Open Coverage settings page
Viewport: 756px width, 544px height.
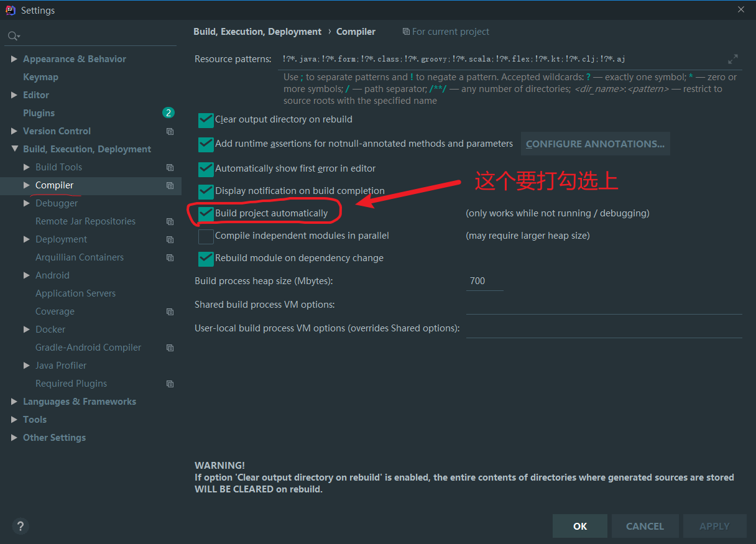point(55,311)
